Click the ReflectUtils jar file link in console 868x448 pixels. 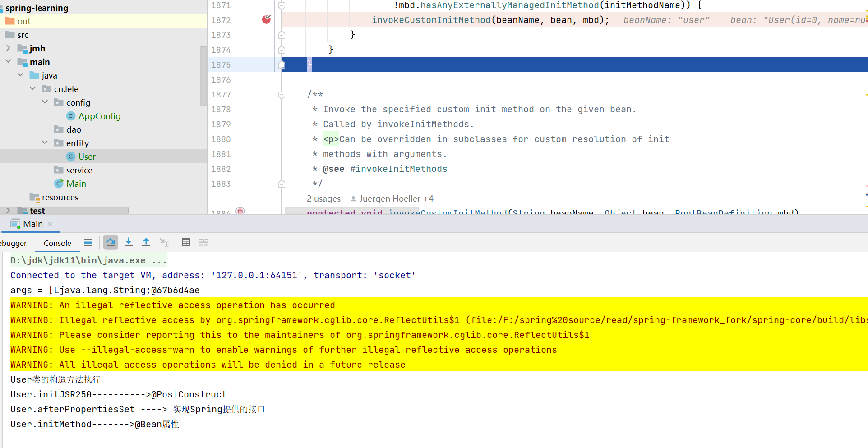tap(669, 320)
